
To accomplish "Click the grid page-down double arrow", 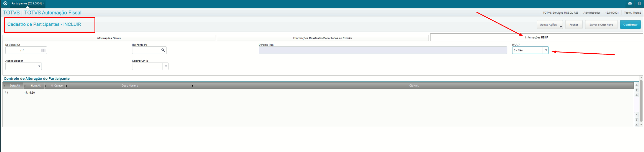I will (x=636, y=119).
